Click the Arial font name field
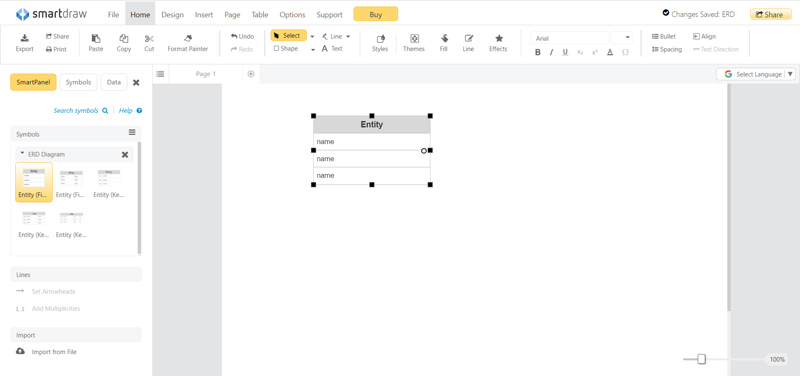 click(x=570, y=38)
